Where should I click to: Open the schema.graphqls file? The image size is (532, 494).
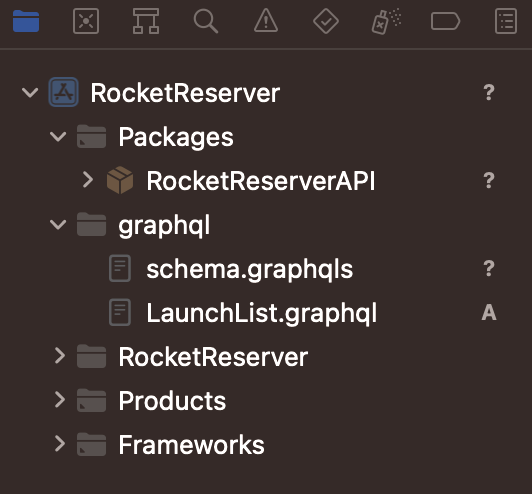[250, 270]
